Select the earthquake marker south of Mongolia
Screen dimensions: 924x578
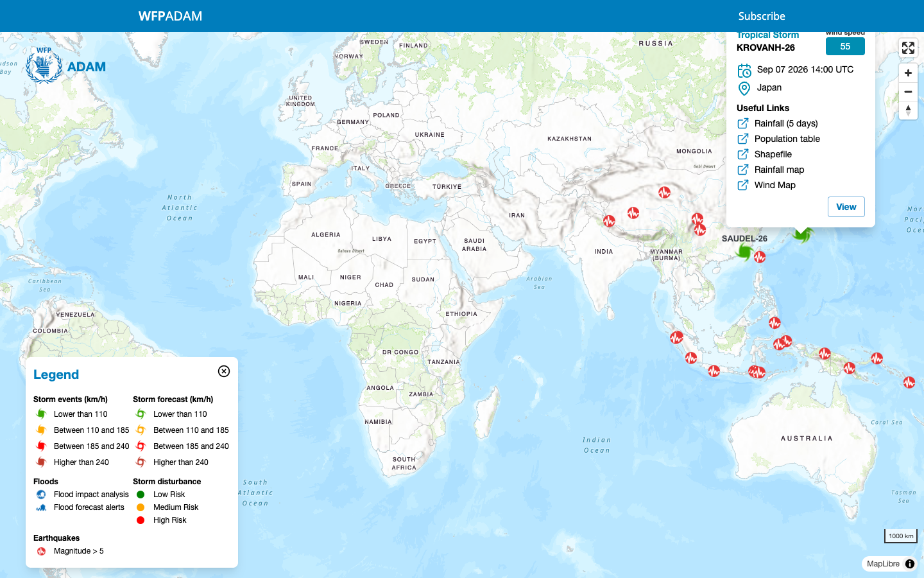(x=664, y=192)
